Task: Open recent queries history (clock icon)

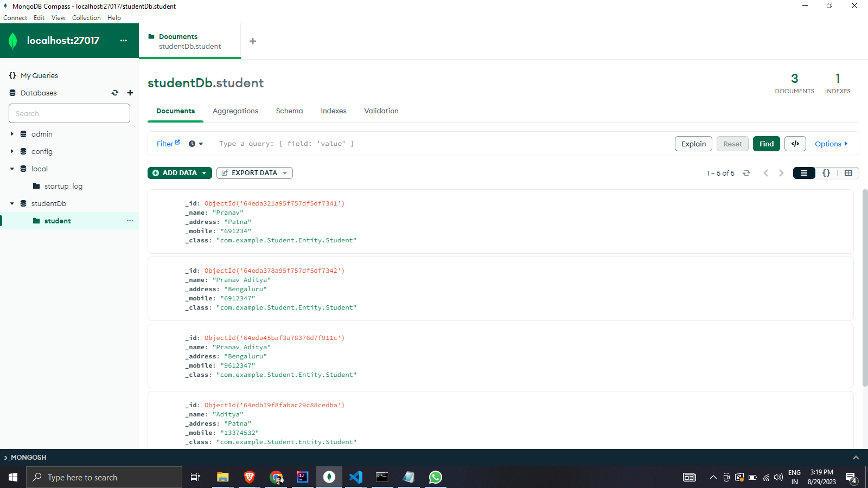Action: pyautogui.click(x=192, y=144)
